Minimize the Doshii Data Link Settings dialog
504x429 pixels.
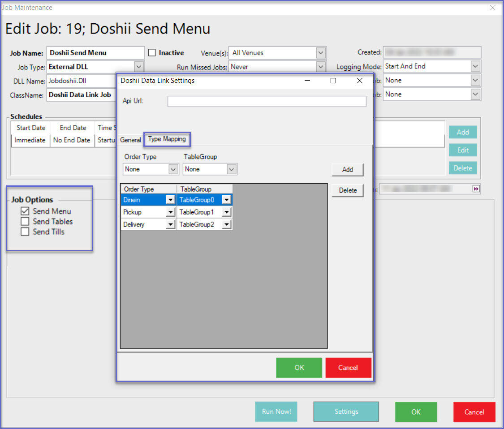307,81
